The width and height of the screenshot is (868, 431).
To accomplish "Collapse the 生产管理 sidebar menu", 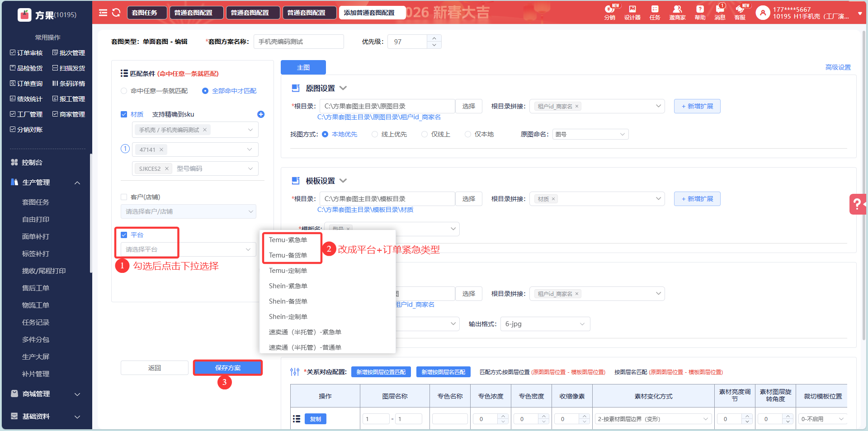I will click(77, 183).
